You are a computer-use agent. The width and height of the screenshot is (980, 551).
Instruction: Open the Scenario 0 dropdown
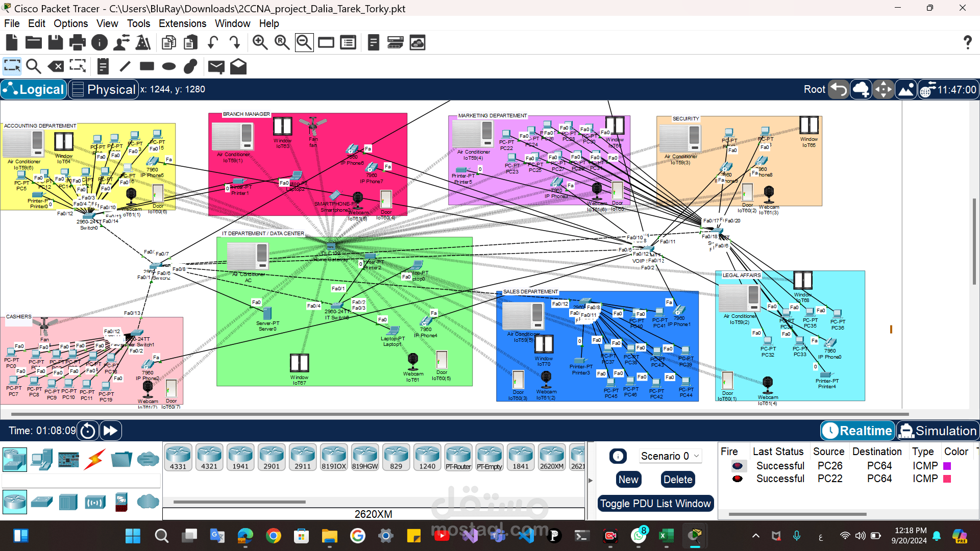click(x=670, y=456)
